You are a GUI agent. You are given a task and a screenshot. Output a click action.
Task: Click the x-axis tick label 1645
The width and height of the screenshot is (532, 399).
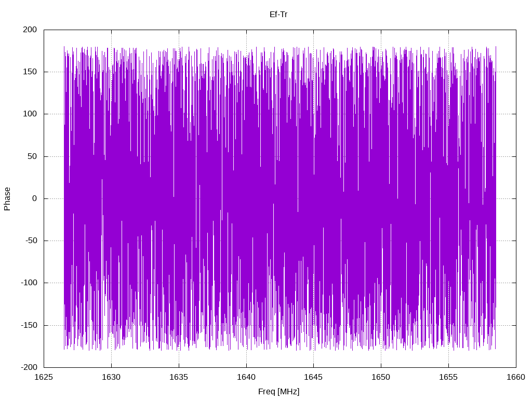tap(313, 377)
